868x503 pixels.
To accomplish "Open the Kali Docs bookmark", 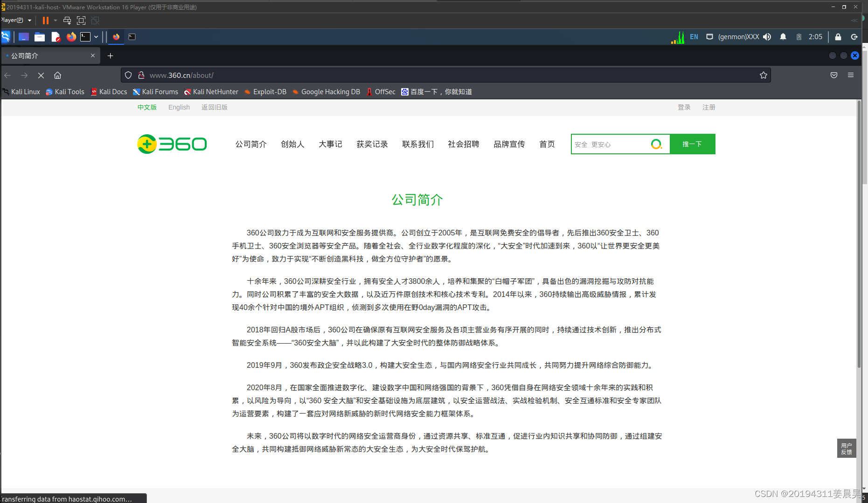I will click(109, 92).
